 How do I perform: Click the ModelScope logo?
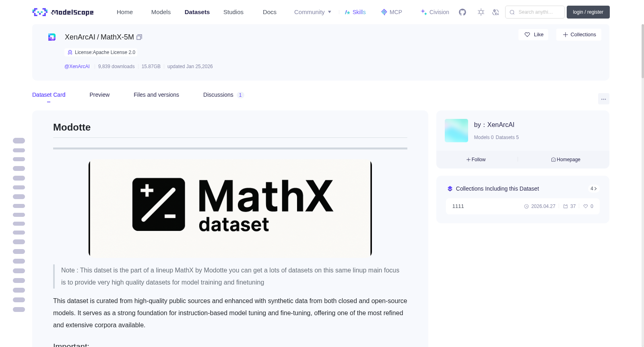[x=63, y=12]
